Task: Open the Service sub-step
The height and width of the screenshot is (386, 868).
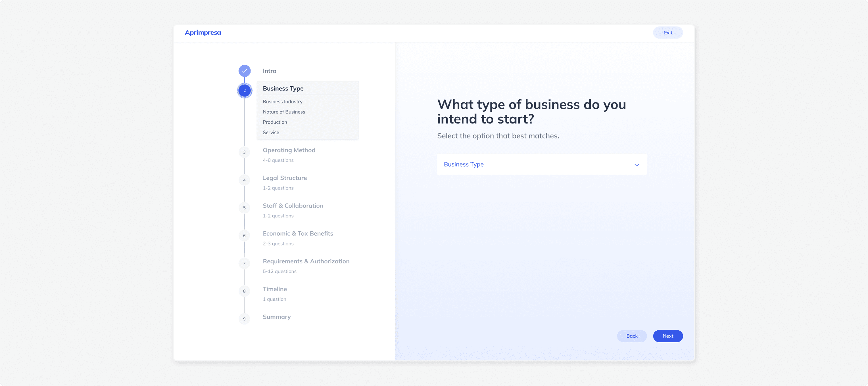Action: [271, 132]
